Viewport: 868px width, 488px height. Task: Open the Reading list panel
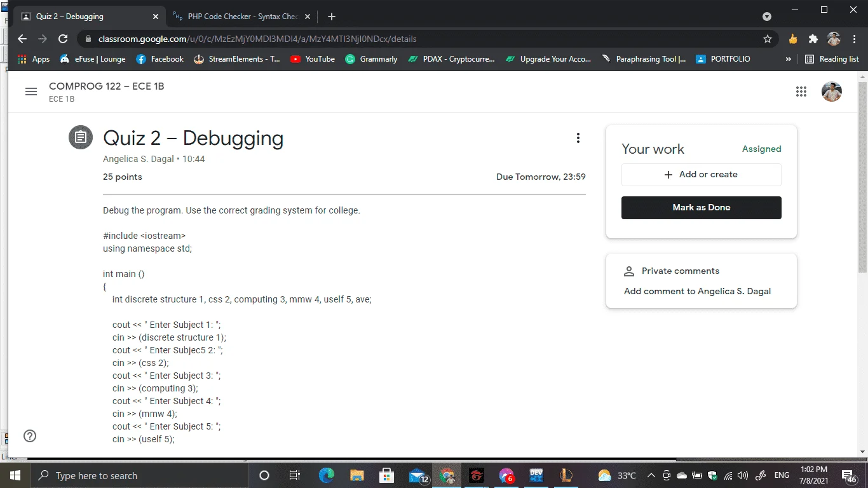[832, 59]
